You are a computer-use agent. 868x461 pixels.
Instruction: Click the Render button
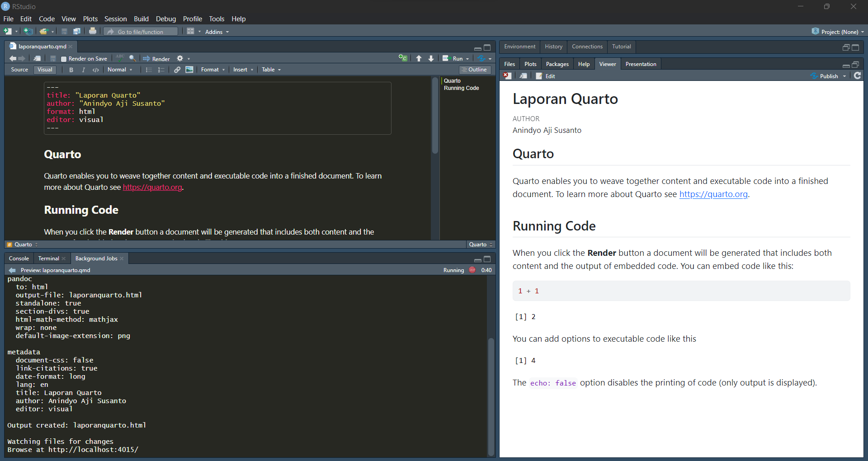[x=156, y=59]
